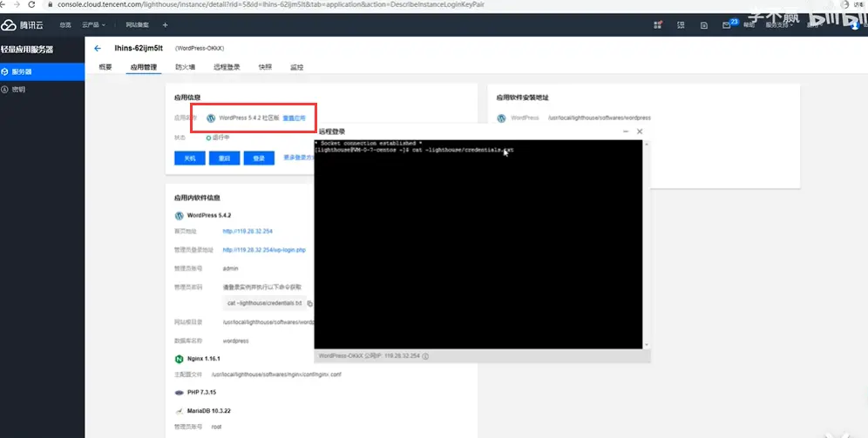Click the icon left of the document icon
The image size is (868, 438).
(x=681, y=25)
